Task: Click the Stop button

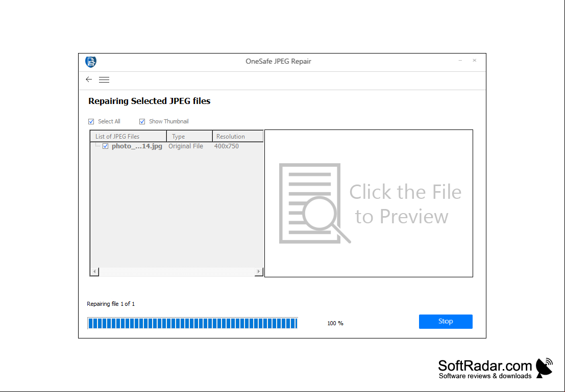Action: pos(446,322)
